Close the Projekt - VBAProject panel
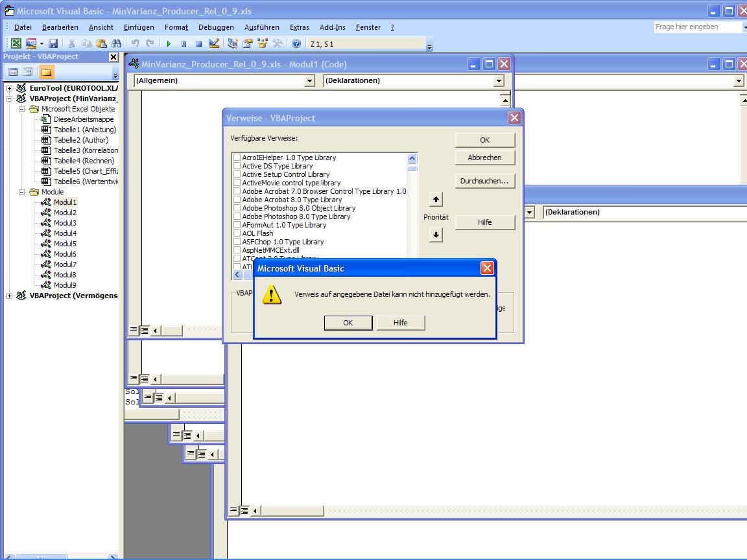 tap(113, 57)
